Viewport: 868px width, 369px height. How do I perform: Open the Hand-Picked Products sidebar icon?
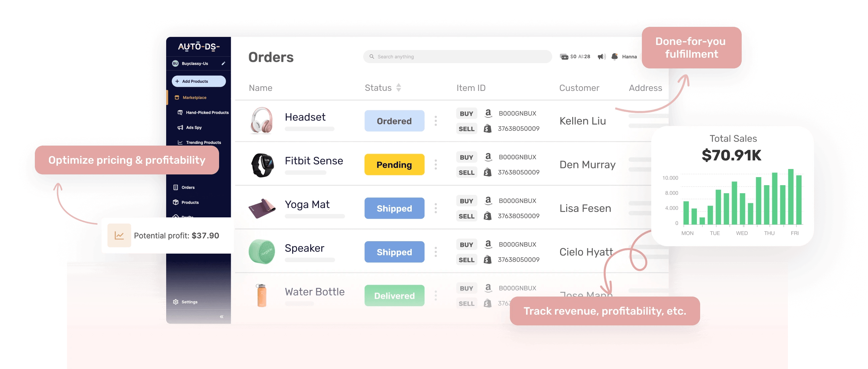click(x=180, y=112)
